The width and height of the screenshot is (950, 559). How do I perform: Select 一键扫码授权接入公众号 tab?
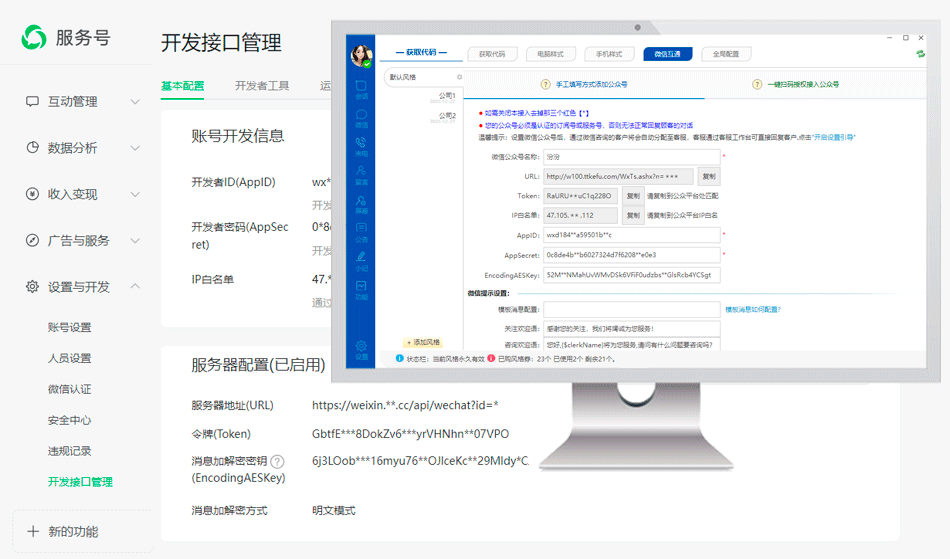click(803, 84)
